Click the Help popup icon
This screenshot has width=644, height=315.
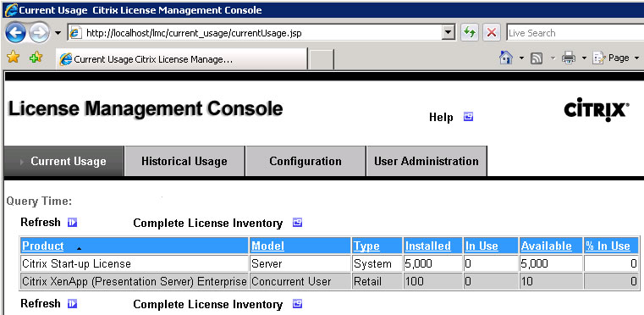coord(468,117)
